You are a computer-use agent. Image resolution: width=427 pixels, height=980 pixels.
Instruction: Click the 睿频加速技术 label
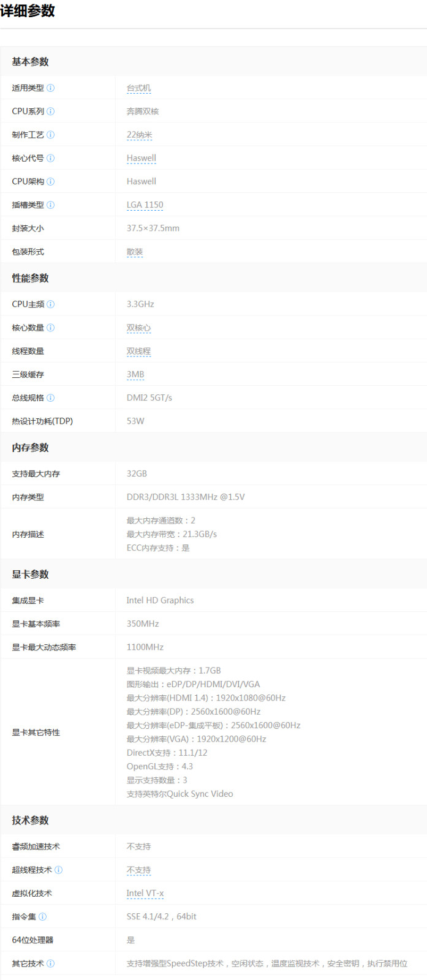(x=36, y=846)
